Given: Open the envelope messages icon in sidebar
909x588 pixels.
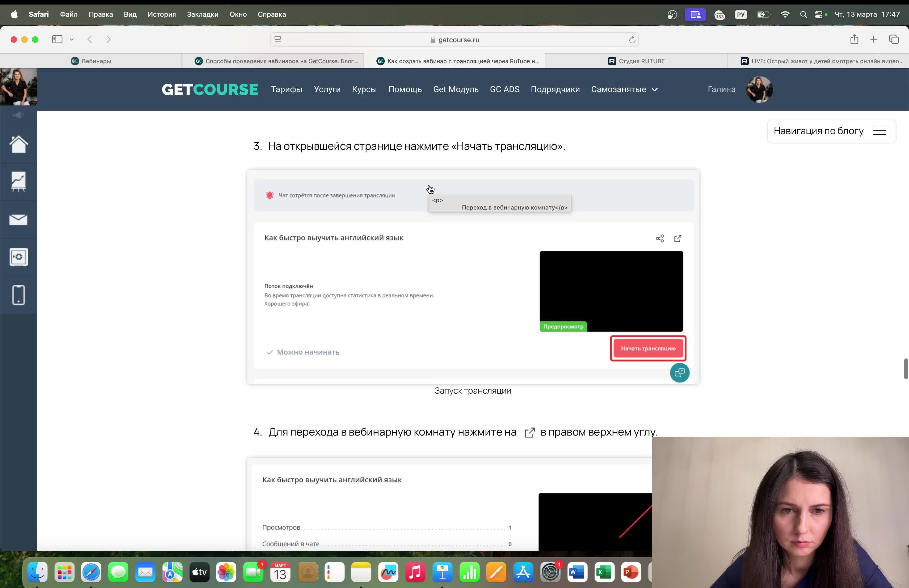Looking at the screenshot, I should pyautogui.click(x=18, y=219).
